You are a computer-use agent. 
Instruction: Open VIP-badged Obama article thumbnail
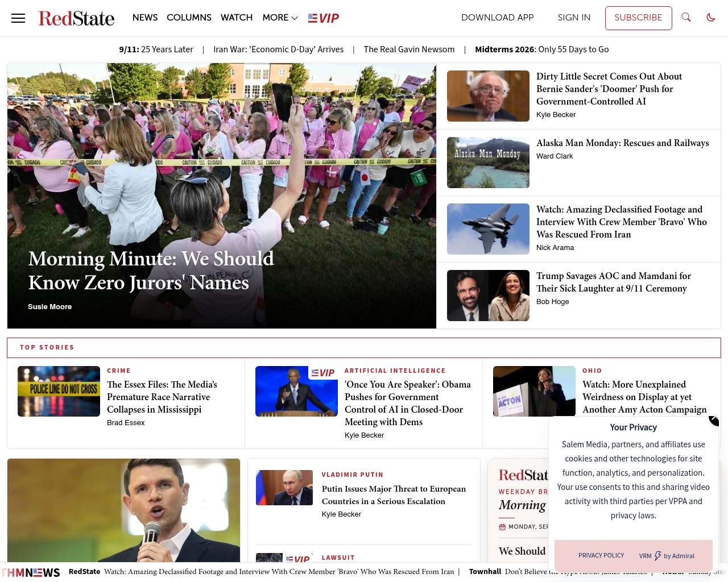pos(296,391)
